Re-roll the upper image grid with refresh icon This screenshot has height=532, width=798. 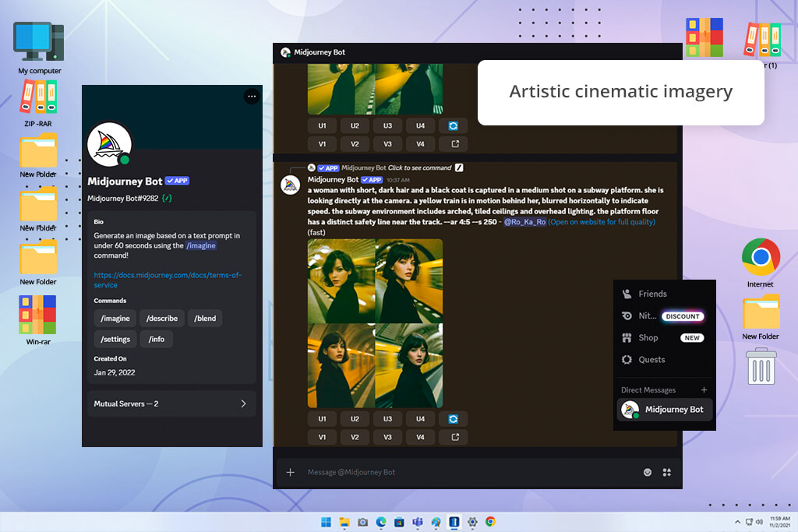coord(453,125)
